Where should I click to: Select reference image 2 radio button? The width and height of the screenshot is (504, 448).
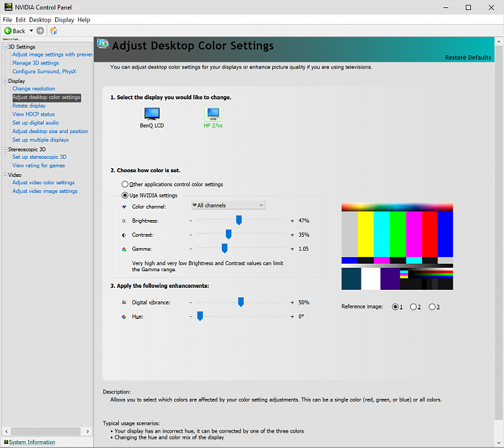click(x=413, y=307)
